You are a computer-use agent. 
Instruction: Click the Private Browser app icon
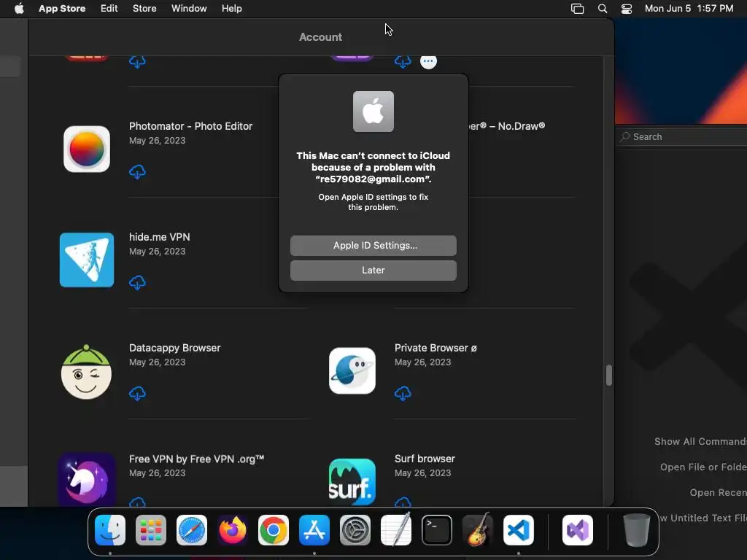tap(352, 371)
